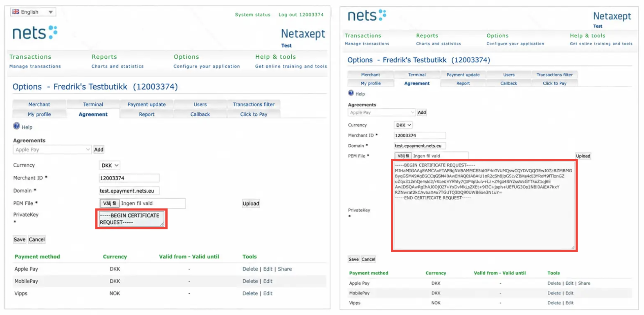Select Agreement tab in left panel
644x315 pixels.
pyautogui.click(x=93, y=114)
